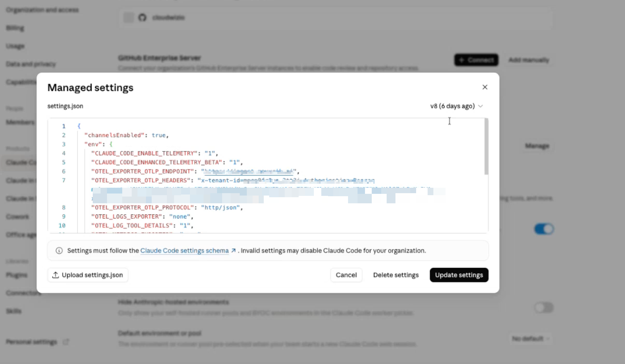Open Members in the background sidebar

coord(20,122)
